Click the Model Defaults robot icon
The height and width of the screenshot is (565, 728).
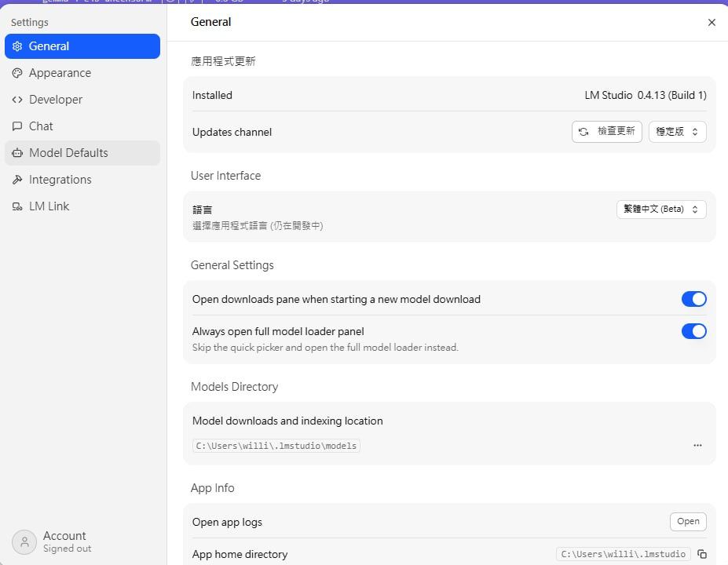(x=17, y=152)
